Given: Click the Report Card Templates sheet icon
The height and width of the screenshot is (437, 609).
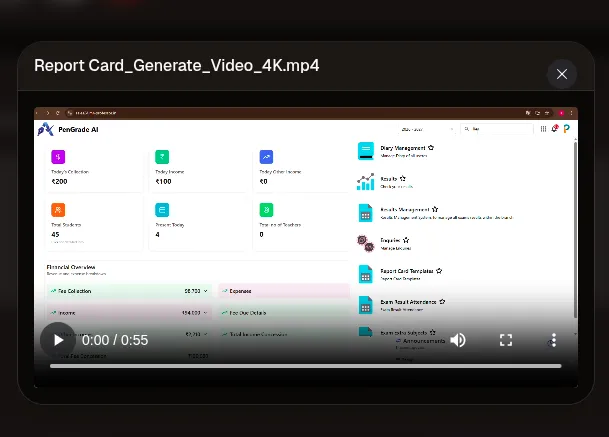Looking at the screenshot, I should 365,274.
